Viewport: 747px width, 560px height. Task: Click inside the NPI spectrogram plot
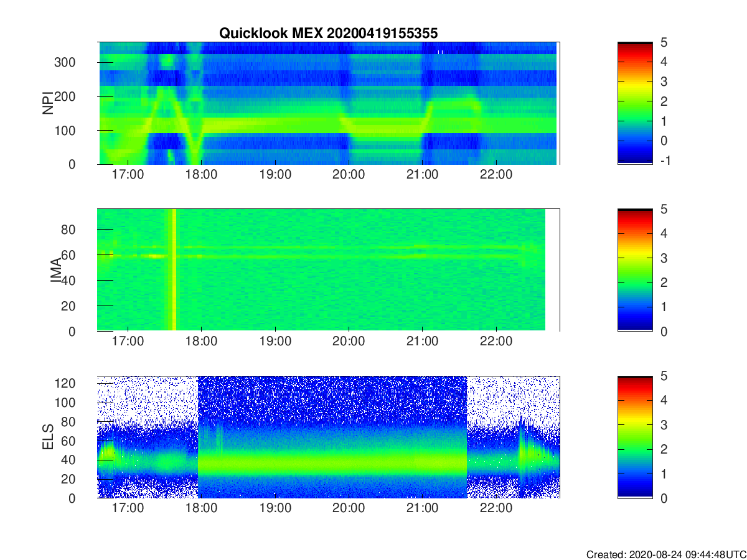tap(328, 103)
